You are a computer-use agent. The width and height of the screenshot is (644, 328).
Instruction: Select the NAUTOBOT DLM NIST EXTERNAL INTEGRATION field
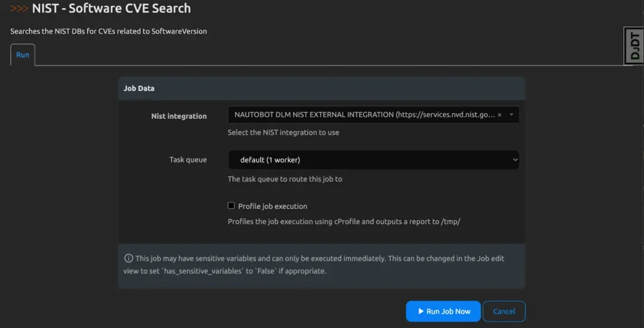click(374, 115)
